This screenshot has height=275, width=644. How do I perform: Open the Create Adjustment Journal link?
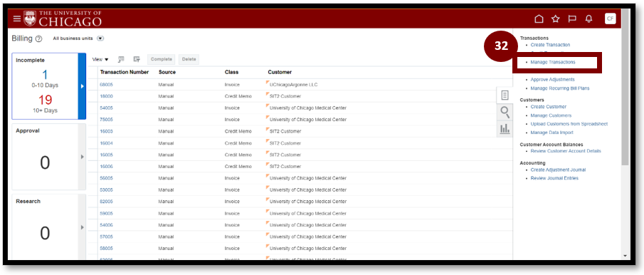[558, 170]
